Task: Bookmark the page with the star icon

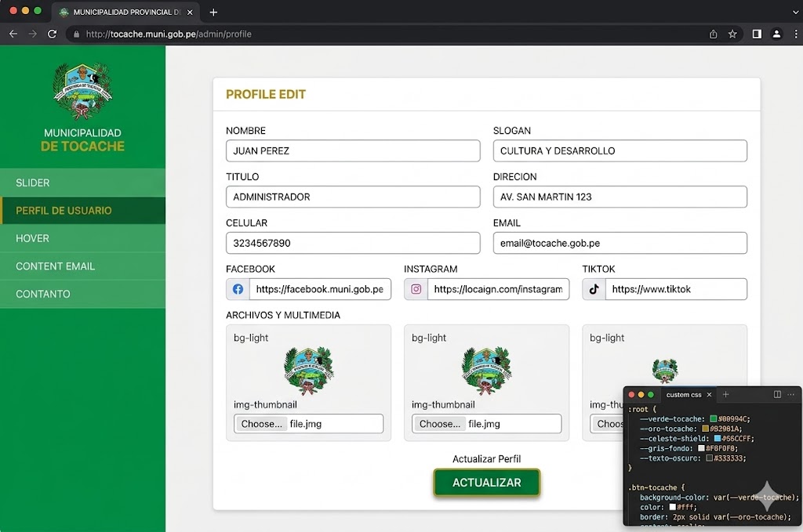Action: click(x=732, y=34)
